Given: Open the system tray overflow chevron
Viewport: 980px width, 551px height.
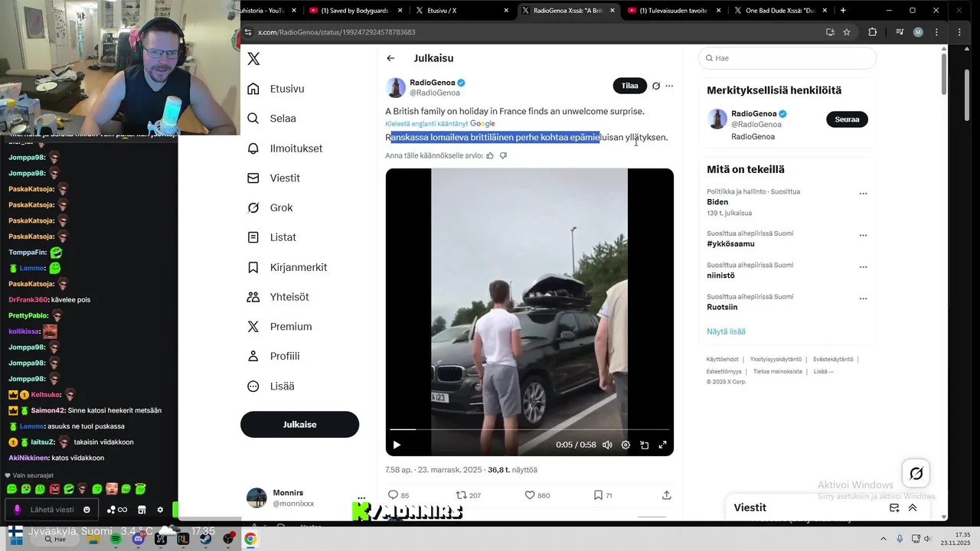Looking at the screenshot, I should tap(882, 539).
